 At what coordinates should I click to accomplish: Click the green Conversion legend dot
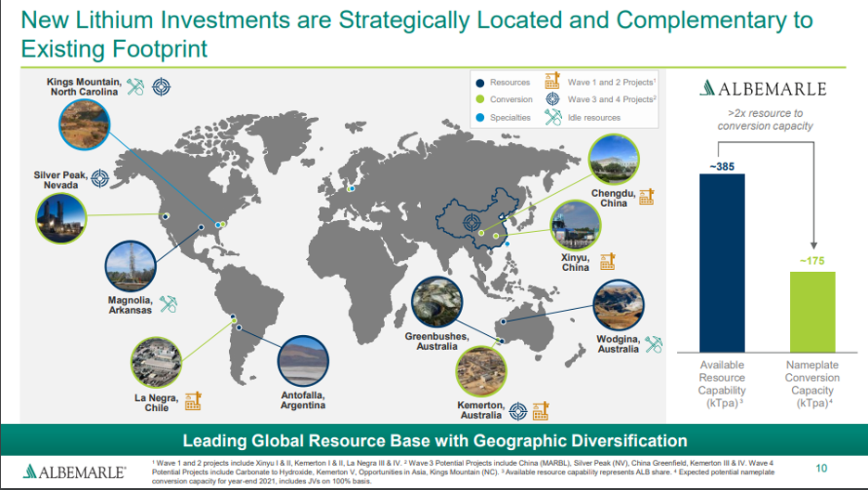(x=478, y=99)
